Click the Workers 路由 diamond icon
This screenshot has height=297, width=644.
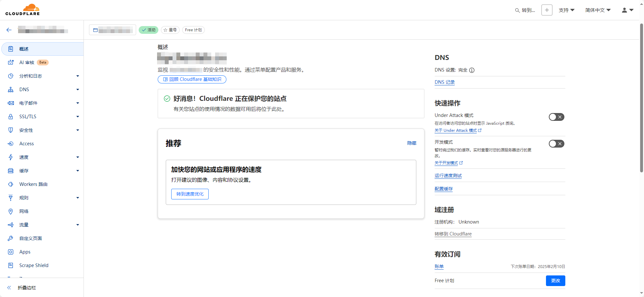coord(11,184)
